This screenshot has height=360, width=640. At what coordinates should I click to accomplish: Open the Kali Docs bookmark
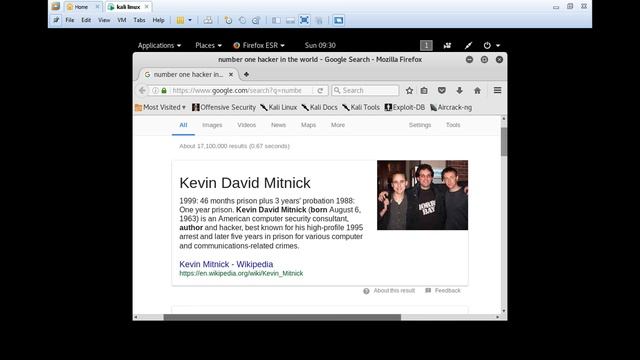[x=320, y=107]
